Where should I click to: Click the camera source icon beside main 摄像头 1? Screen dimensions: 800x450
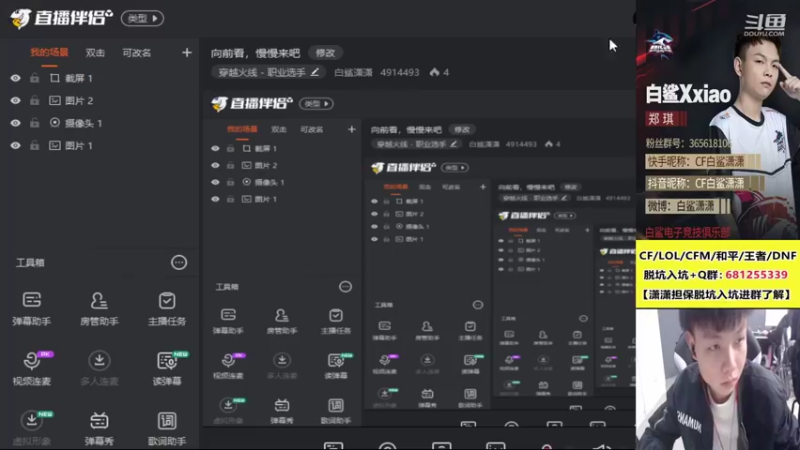click(55, 123)
